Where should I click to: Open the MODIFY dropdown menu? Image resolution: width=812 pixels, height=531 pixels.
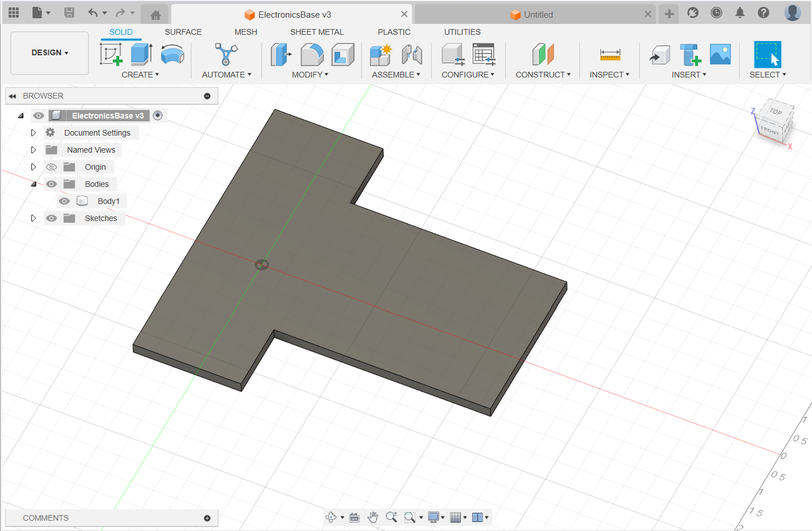click(x=310, y=75)
